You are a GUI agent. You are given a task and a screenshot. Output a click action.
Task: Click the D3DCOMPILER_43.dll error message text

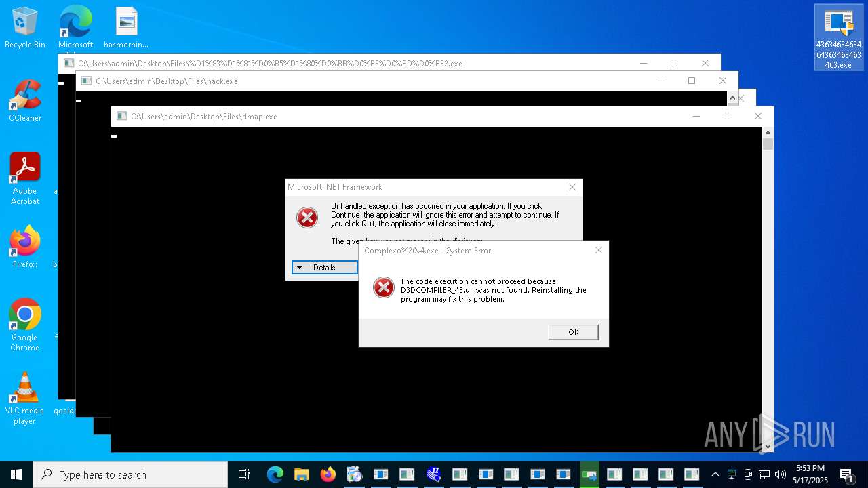pyautogui.click(x=494, y=290)
